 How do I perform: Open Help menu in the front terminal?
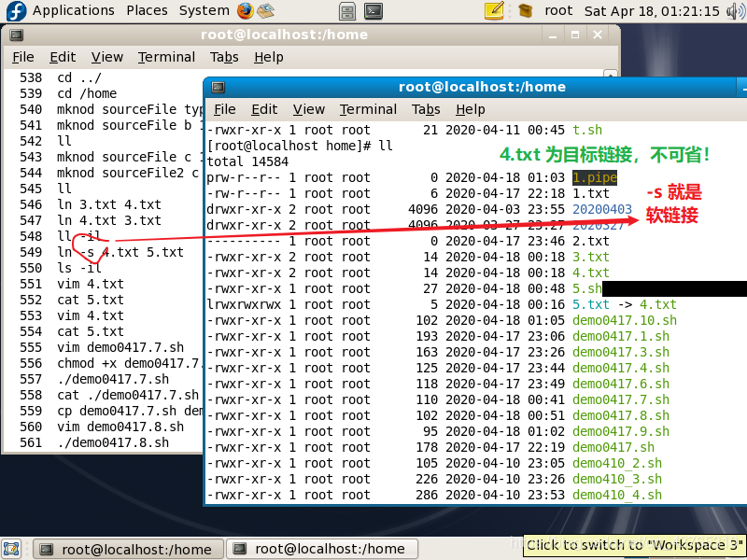click(x=471, y=109)
